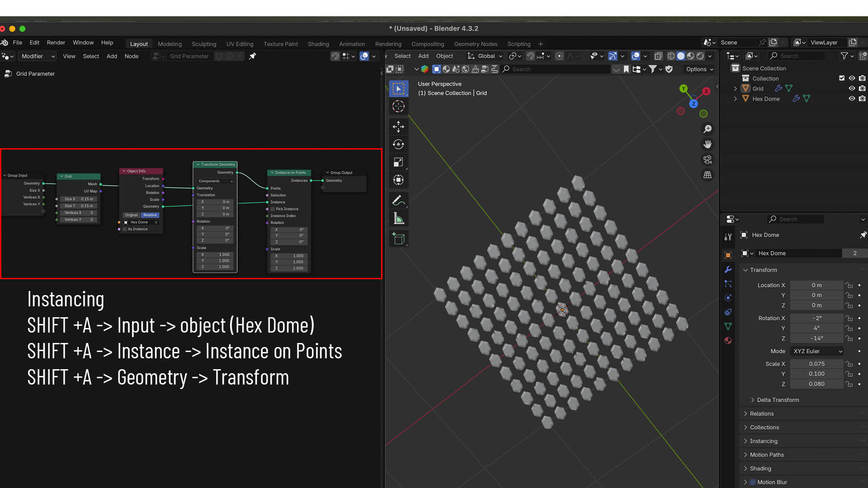Viewport: 868px width, 488px height.
Task: Switch to the Geometry Nodes workspace tab
Action: point(476,44)
